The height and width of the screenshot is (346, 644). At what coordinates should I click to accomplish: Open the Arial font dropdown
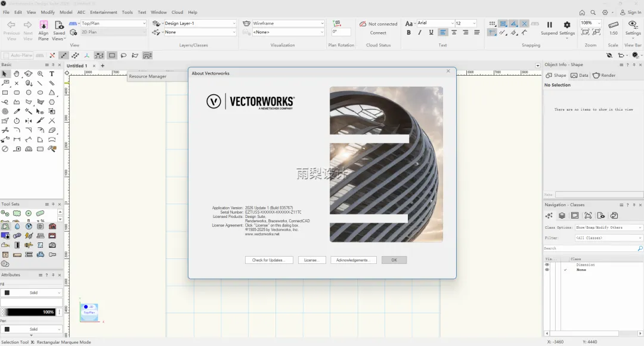[435, 23]
